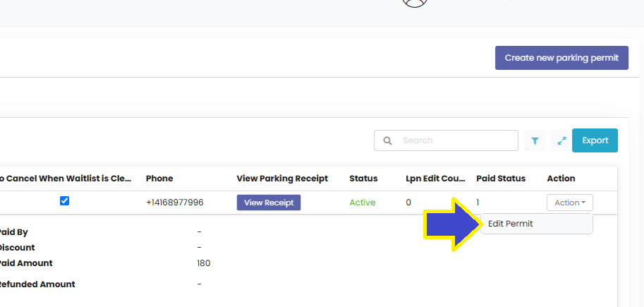Click the Action column header

[x=561, y=179]
